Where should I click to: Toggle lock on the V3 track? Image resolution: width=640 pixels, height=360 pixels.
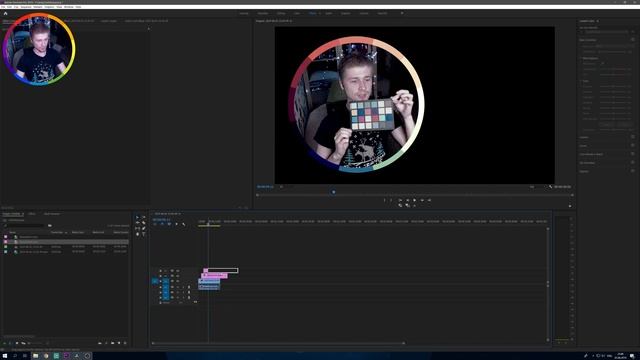click(160, 271)
